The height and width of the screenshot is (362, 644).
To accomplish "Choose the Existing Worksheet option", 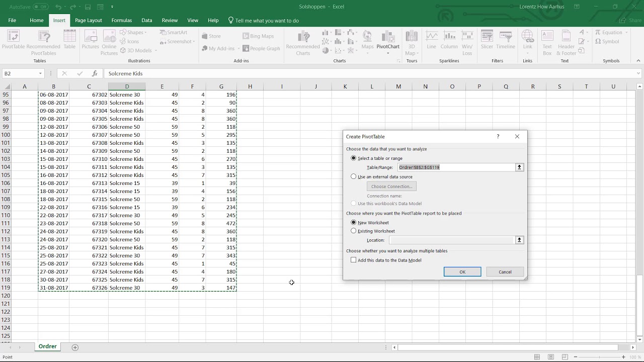I will [354, 231].
